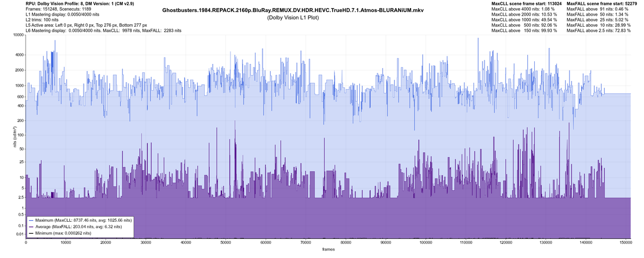Click 'MaxCLL scene frame start: 113024' heading
Viewport: 644px width, 258px height.
(x=526, y=4)
